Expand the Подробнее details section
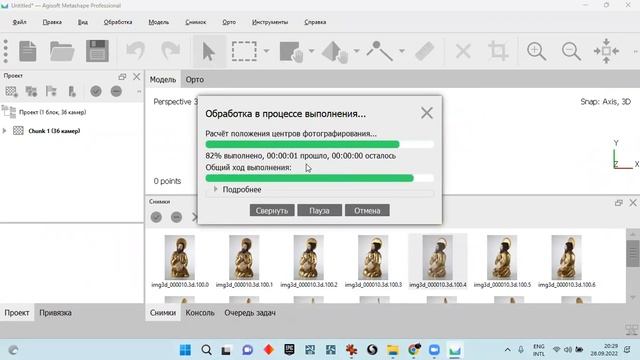 pos(216,189)
